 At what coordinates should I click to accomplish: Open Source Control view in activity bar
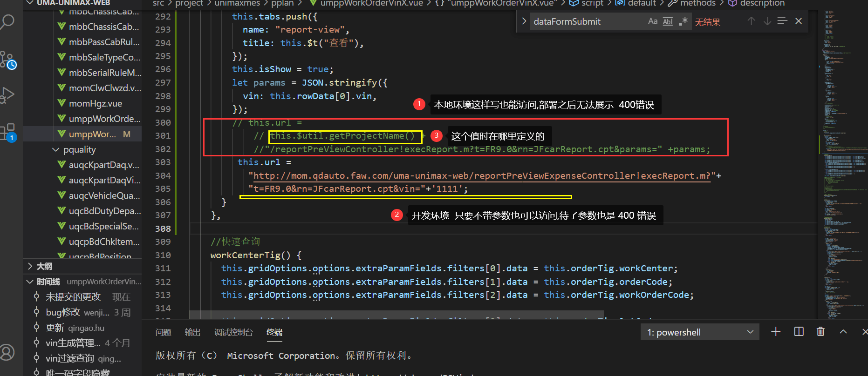tap(8, 60)
